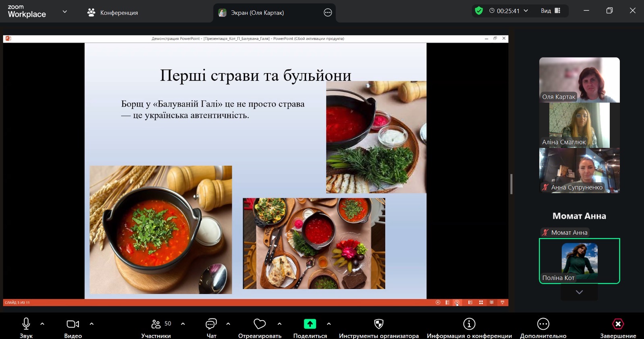
Task: Click the Отреагировать heart reaction icon
Action: [x=260, y=324]
